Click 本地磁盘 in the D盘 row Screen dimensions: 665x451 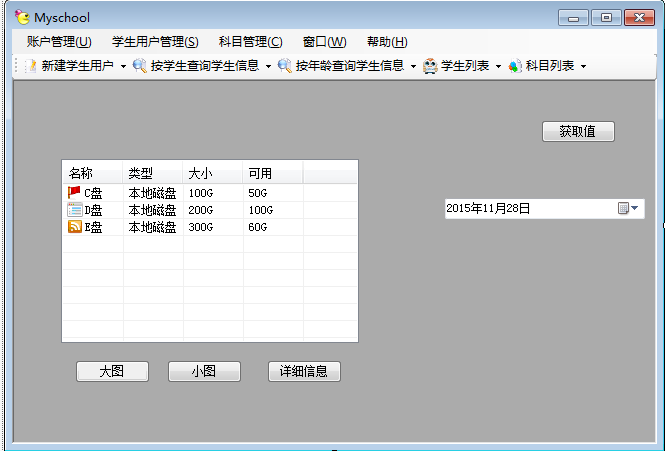(152, 210)
